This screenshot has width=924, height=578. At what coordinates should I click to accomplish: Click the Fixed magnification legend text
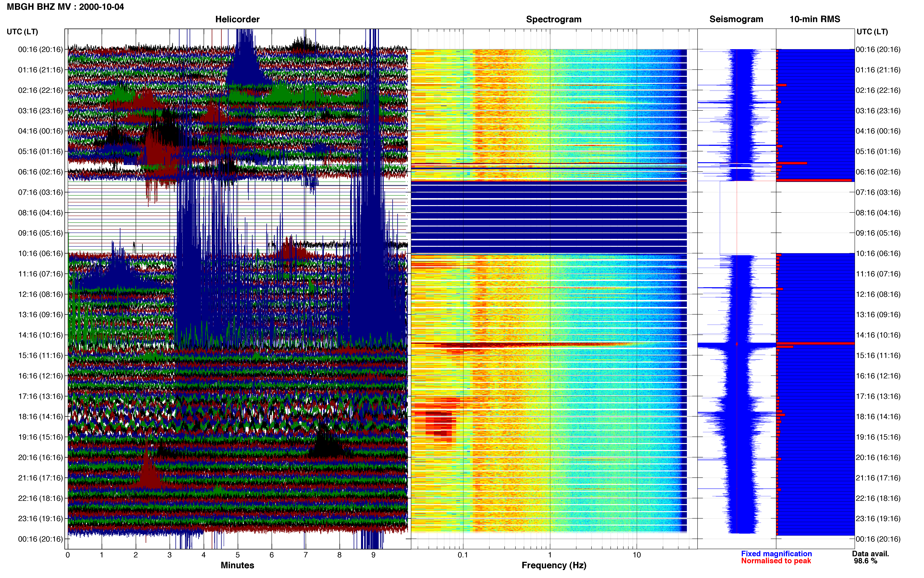coord(776,554)
